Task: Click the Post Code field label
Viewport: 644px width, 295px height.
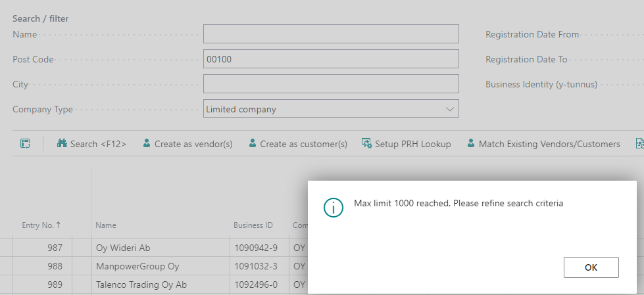Action: pos(34,60)
